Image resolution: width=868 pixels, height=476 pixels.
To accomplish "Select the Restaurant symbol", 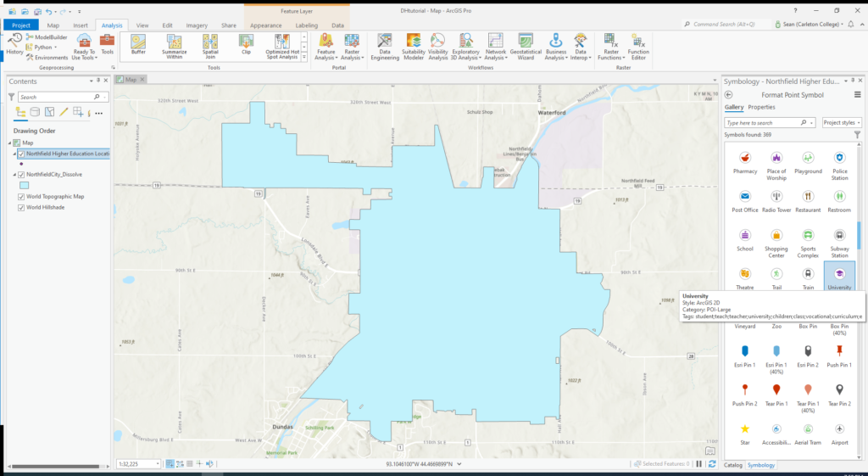I will [808, 202].
